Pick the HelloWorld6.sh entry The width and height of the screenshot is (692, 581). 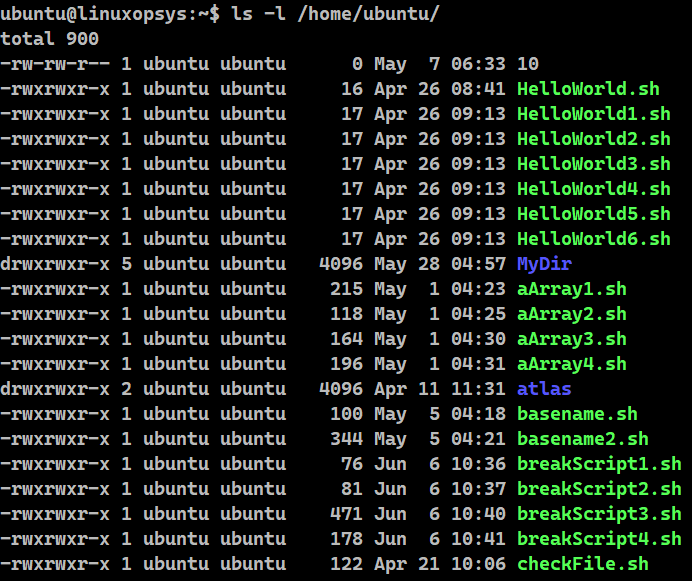tap(594, 239)
